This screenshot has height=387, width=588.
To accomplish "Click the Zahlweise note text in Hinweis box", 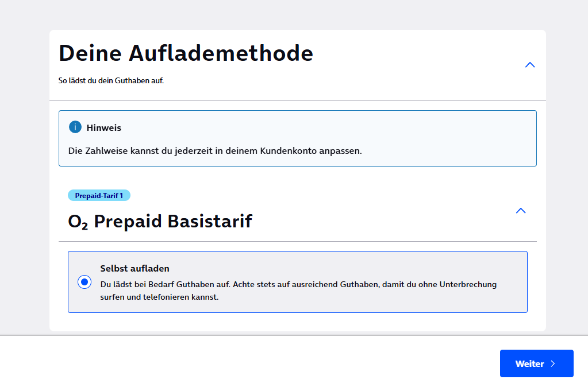I will pos(215,151).
